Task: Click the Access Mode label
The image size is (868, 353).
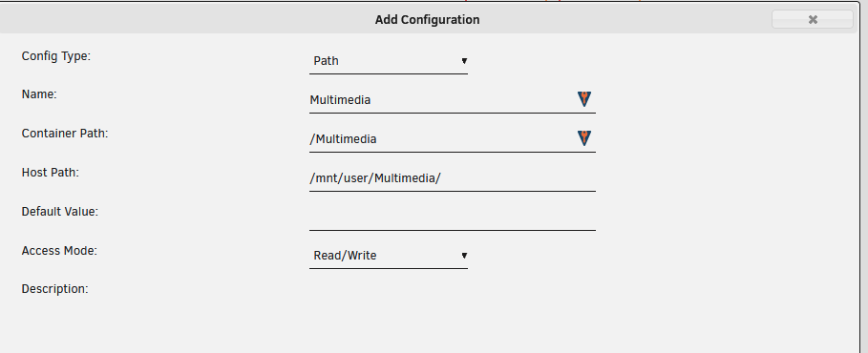Action: tap(59, 250)
